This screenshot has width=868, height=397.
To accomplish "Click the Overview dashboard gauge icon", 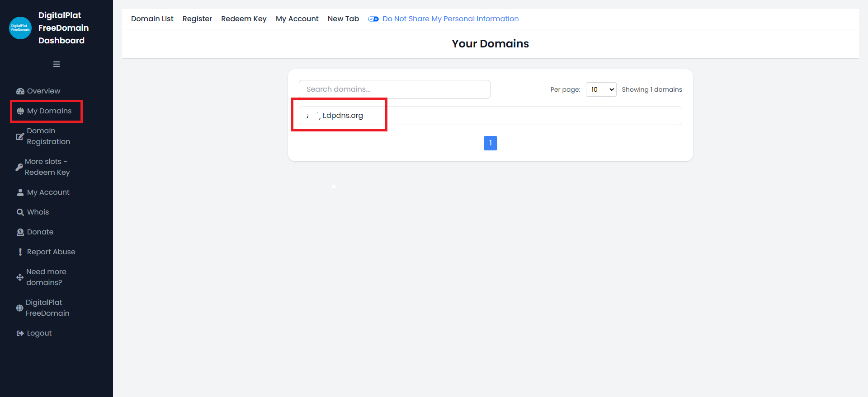I will [20, 91].
